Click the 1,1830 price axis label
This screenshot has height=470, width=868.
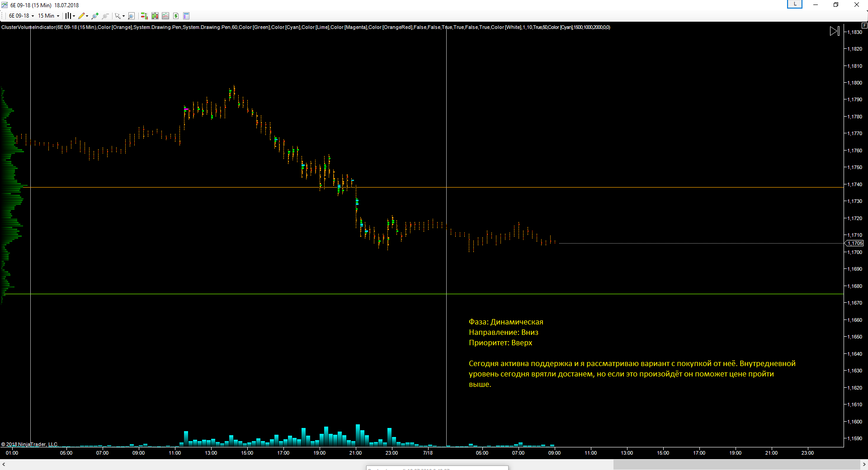click(x=855, y=32)
